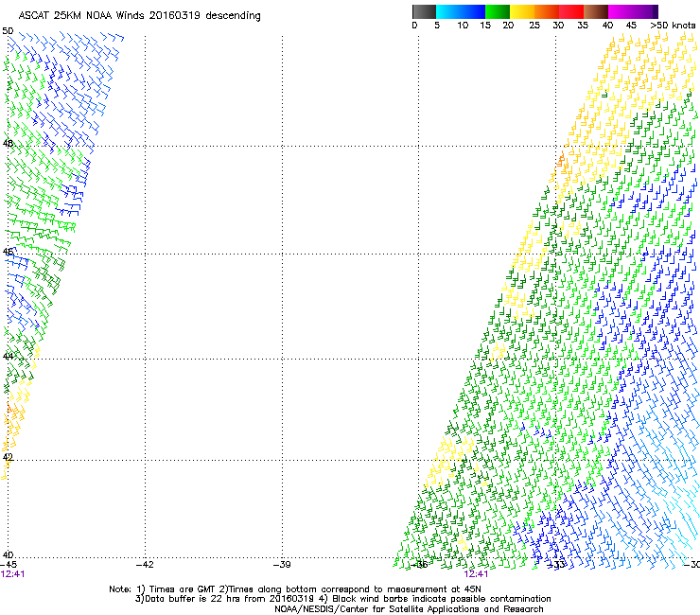The image size is (700, 615).
Task: Click the 'ASCAT 25KM NOAA Winds 20160319 descending' title
Action: pyautogui.click(x=139, y=16)
